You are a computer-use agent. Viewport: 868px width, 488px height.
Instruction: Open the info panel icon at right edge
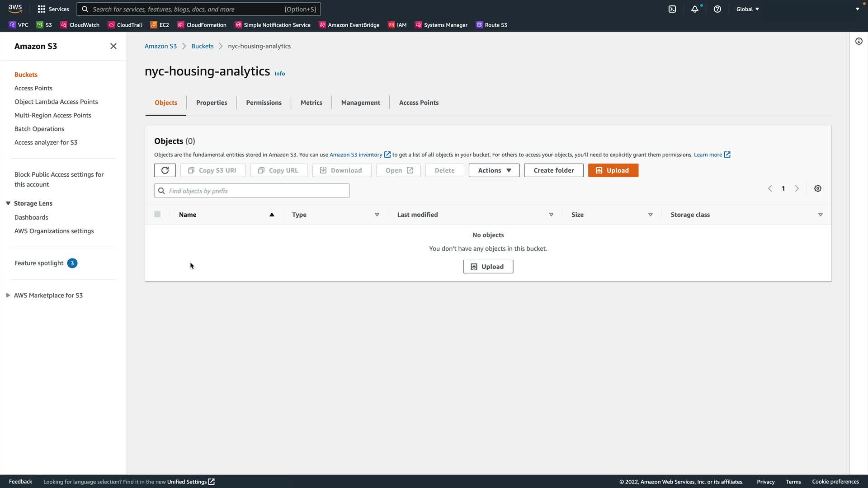pos(859,41)
